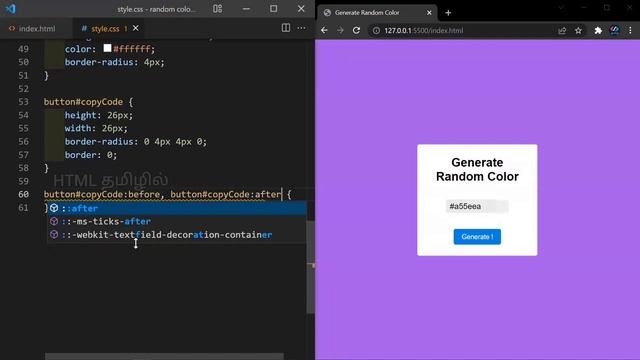
Task: Maximize the VS Code window
Action: pyautogui.click(x=273, y=9)
